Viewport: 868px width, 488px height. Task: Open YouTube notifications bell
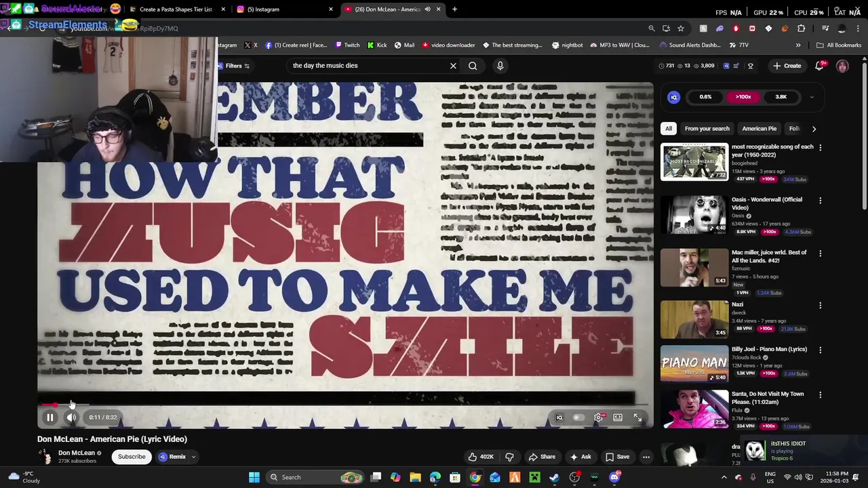point(819,66)
